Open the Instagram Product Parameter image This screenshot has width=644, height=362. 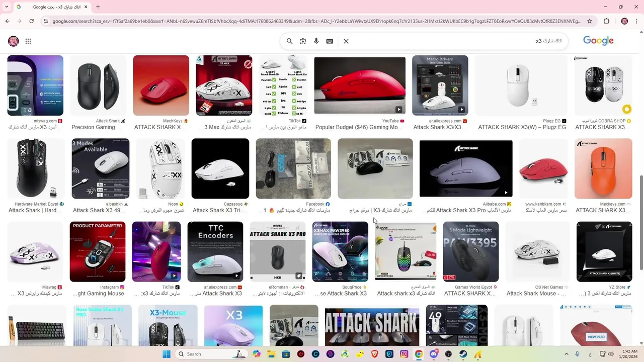point(98,251)
